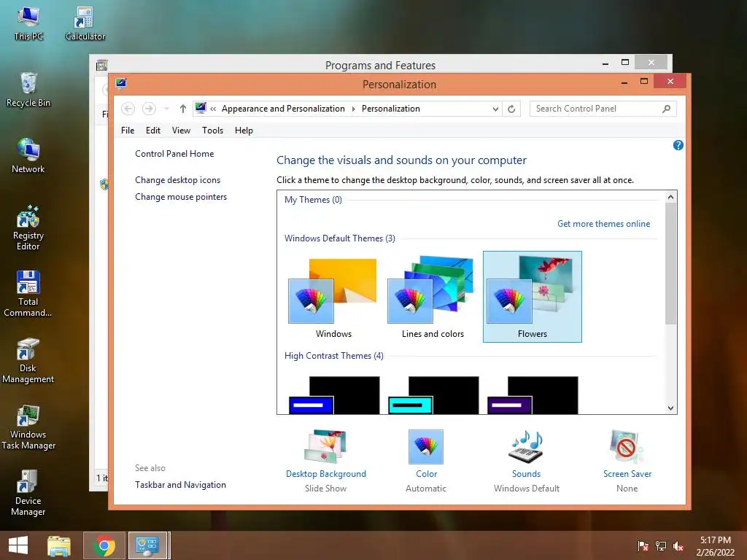Open the Screen Saver settings
Viewport: 747px width, 560px height.
627,461
